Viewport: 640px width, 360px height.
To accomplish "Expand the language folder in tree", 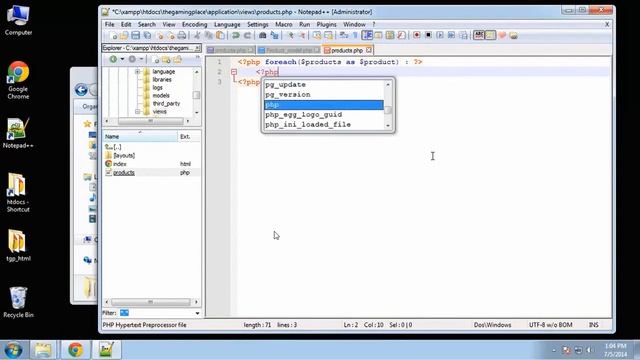I will pos(138,71).
